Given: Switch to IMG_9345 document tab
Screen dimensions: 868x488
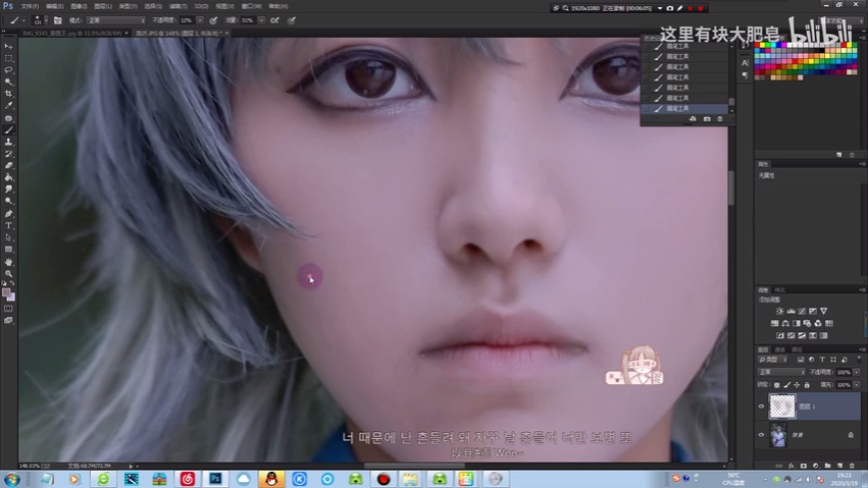Looking at the screenshot, I should click(x=72, y=33).
